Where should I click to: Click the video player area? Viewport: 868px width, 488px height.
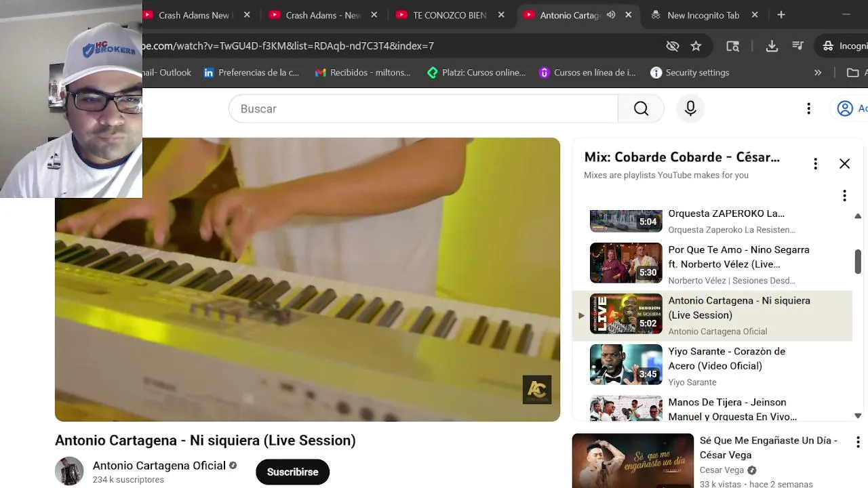coord(307,279)
